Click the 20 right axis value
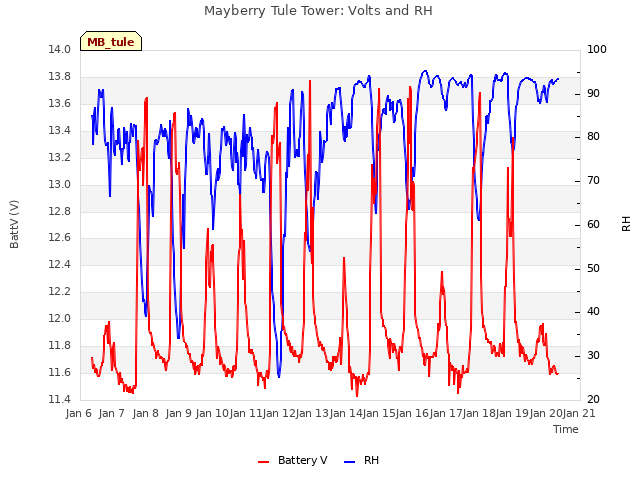This screenshot has width=640, height=480. [593, 399]
